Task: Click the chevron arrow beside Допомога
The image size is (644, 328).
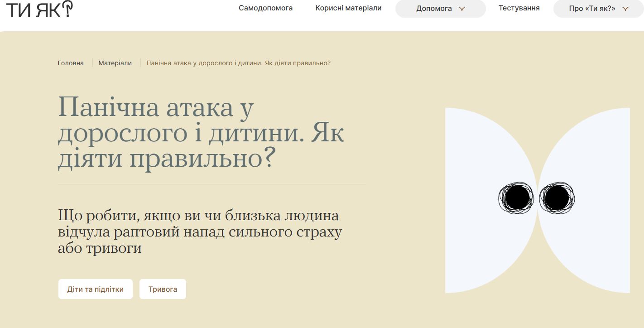Action: (x=462, y=9)
